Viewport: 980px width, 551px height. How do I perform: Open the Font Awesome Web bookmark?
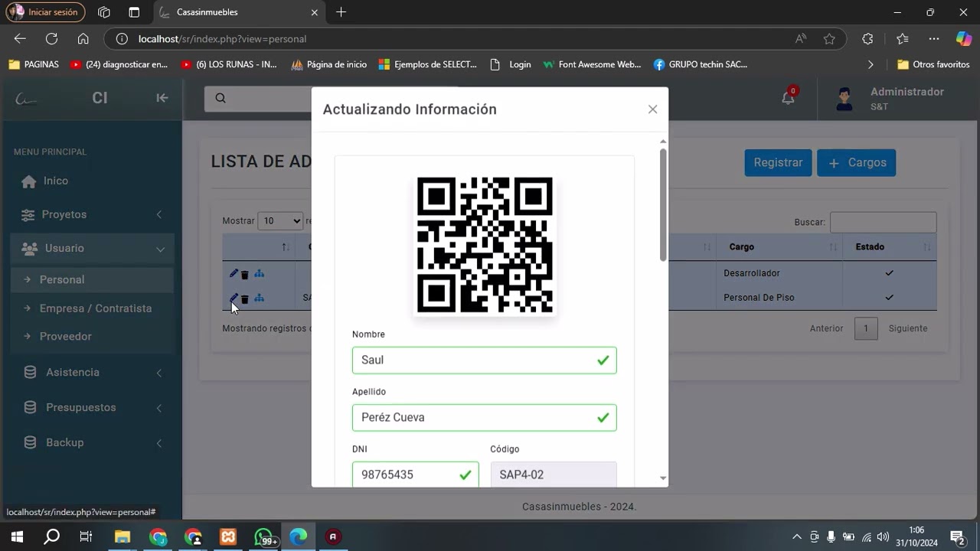(x=592, y=65)
